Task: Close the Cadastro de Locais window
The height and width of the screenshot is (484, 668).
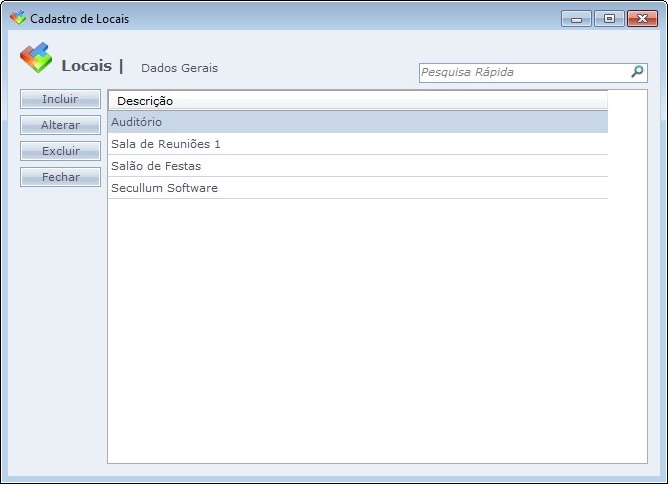Action: (x=641, y=19)
